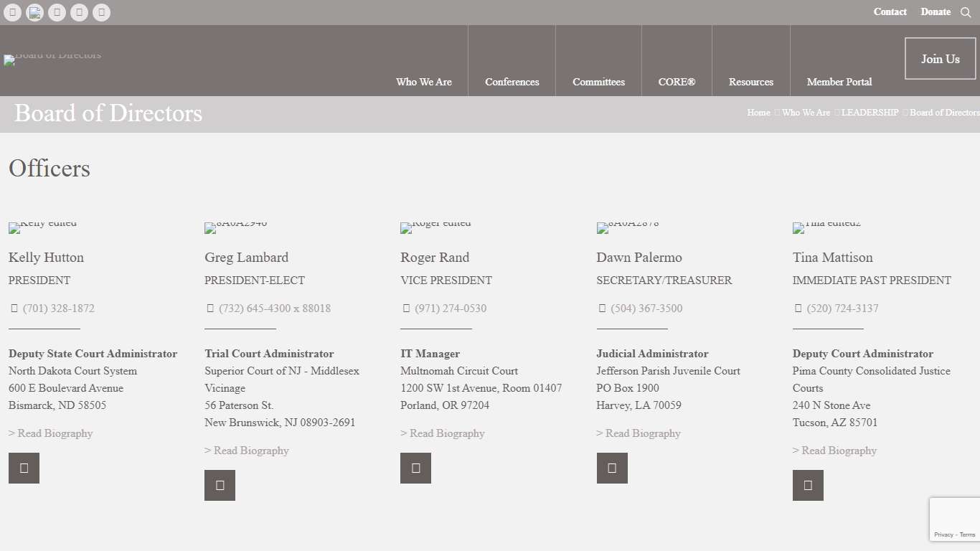
Task: Expand the Who We Are navigation menu
Action: point(423,82)
